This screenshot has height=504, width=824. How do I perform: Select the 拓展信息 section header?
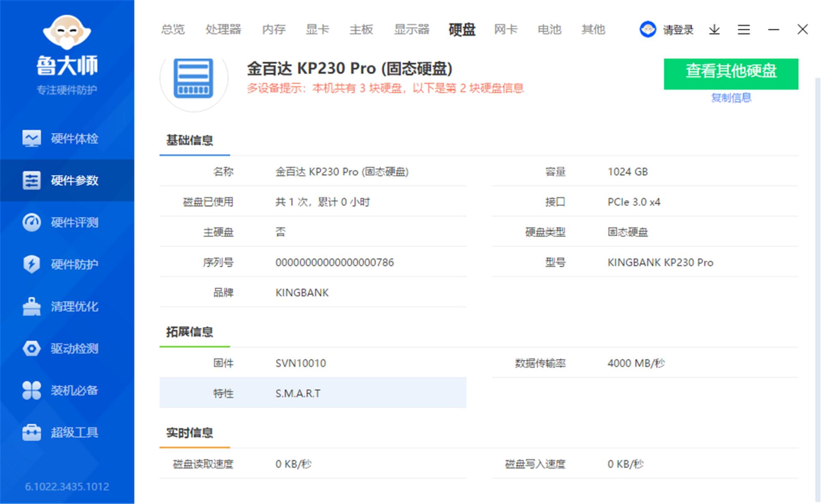tap(190, 332)
